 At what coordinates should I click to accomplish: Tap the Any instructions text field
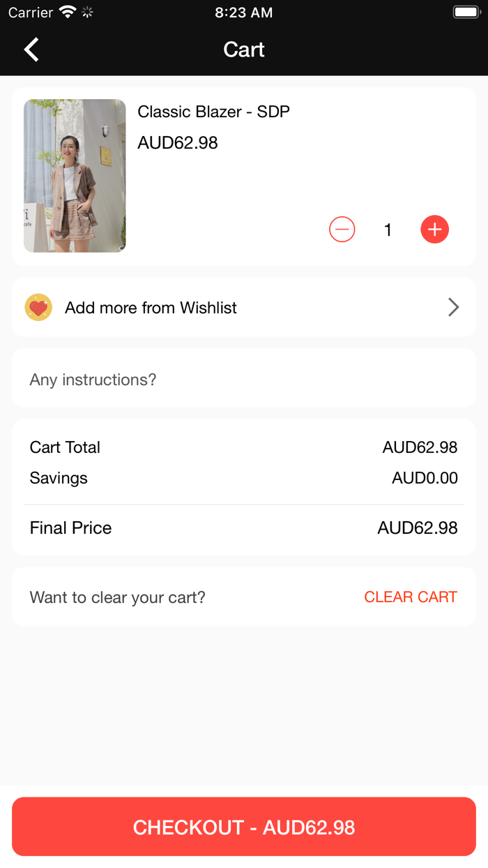tap(244, 380)
